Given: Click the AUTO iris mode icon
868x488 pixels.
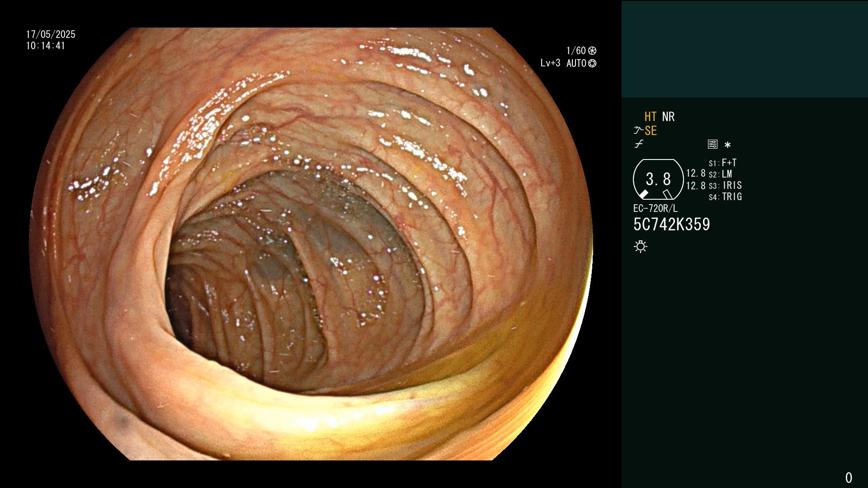Looking at the screenshot, I should click(592, 63).
